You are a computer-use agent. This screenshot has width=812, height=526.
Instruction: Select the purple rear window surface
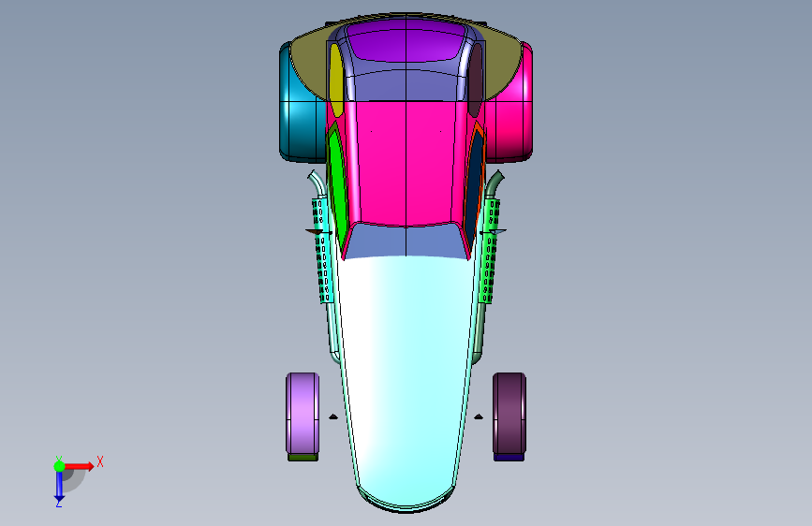pos(406,40)
